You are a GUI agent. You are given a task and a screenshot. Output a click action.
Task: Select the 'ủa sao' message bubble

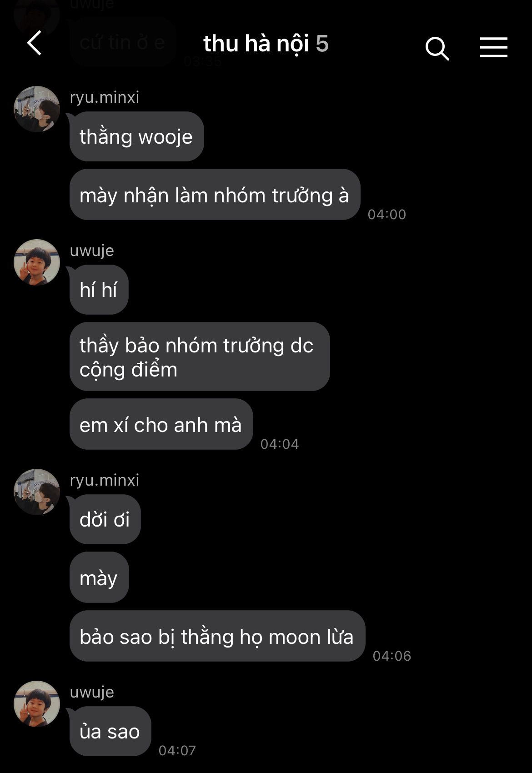(110, 731)
